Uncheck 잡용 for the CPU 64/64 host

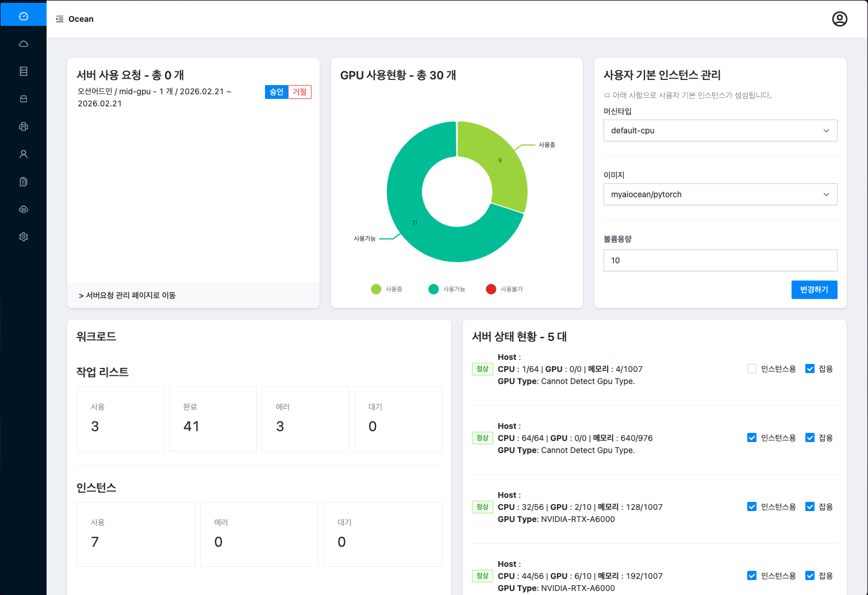click(810, 437)
